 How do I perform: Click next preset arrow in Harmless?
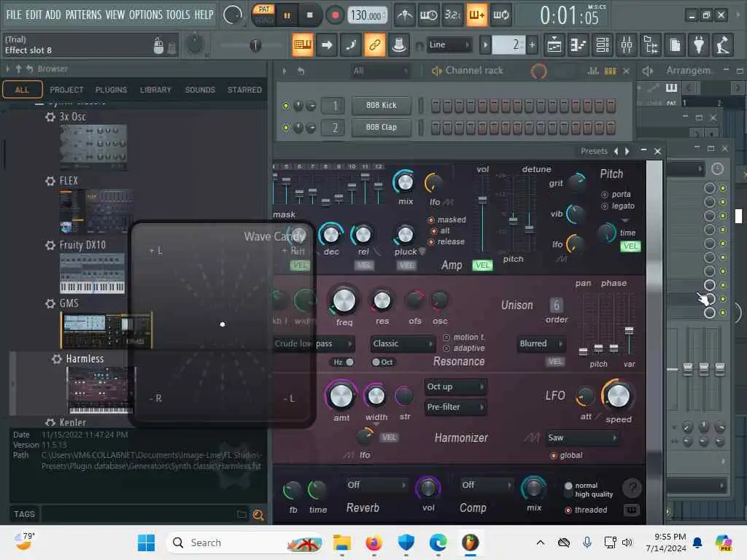[627, 151]
